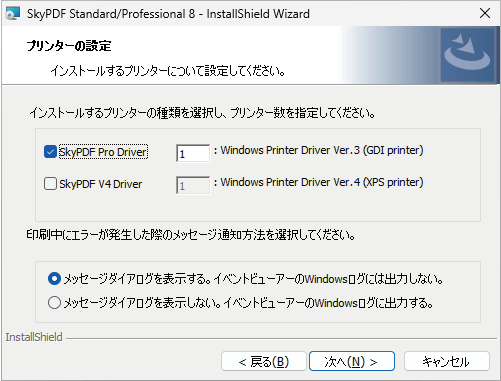501x381 pixels.
Task: Click the text 'Windows Printer Driver Ver.4 (XPS printer)'
Action: [322, 182]
